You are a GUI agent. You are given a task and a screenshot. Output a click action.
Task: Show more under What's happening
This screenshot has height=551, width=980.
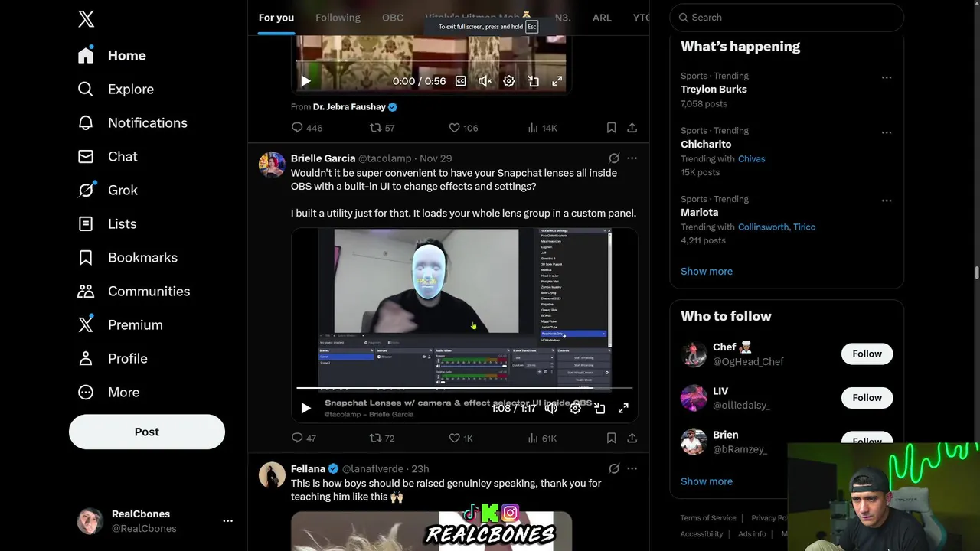[707, 272]
